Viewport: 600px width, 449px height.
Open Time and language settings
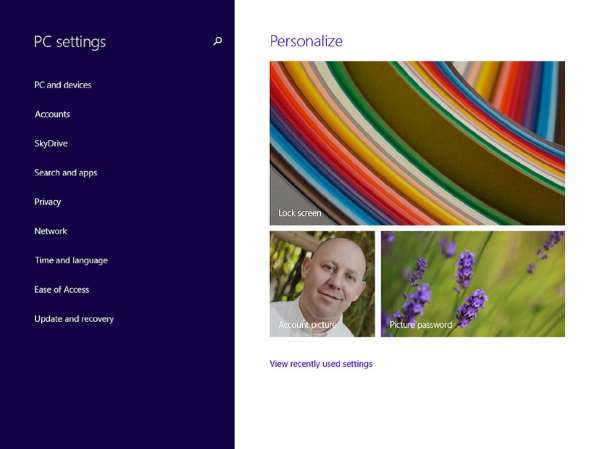click(72, 260)
